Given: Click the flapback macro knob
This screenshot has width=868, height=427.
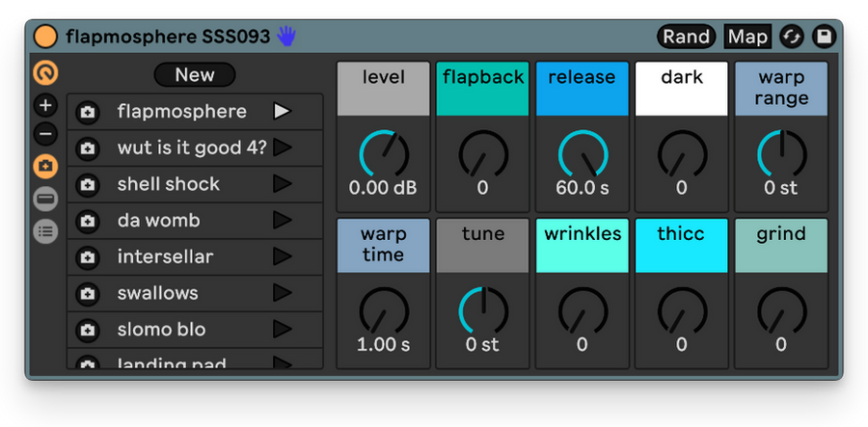Looking at the screenshot, I should click(483, 154).
